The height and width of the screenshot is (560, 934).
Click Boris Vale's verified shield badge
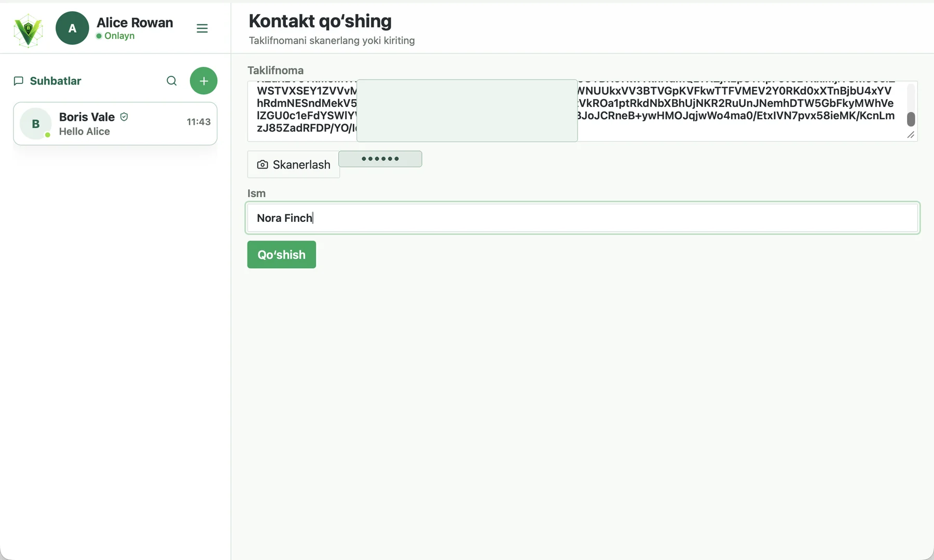click(124, 117)
